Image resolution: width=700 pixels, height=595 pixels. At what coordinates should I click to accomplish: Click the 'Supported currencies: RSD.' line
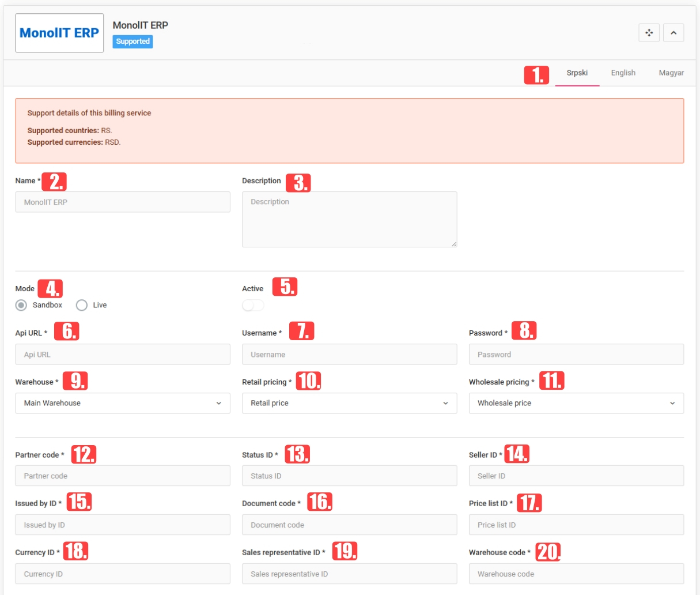click(74, 142)
